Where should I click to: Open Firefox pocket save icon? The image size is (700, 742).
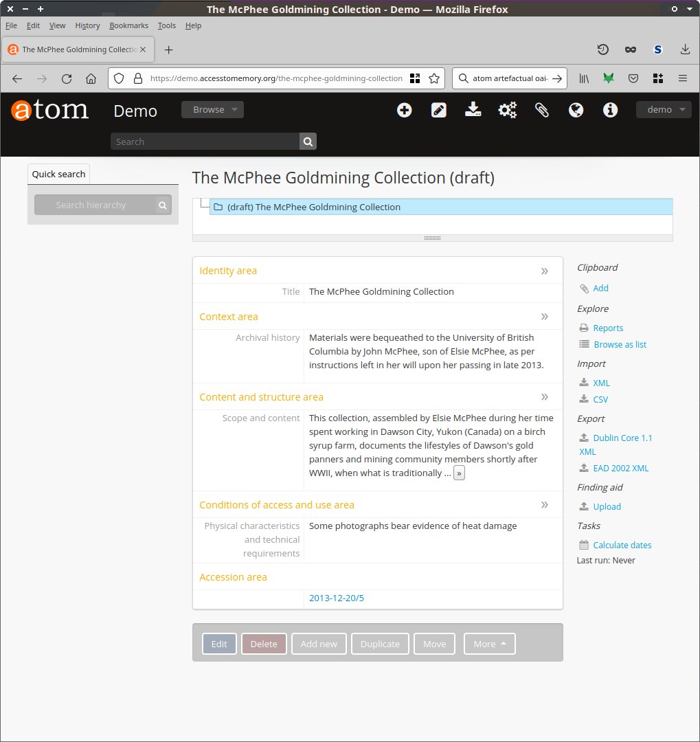[x=633, y=78]
